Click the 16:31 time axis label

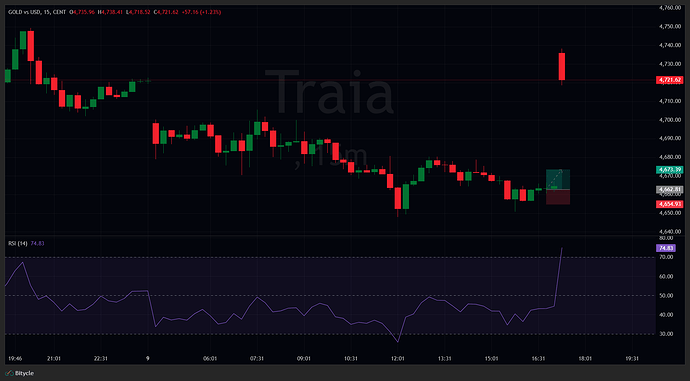pos(538,359)
